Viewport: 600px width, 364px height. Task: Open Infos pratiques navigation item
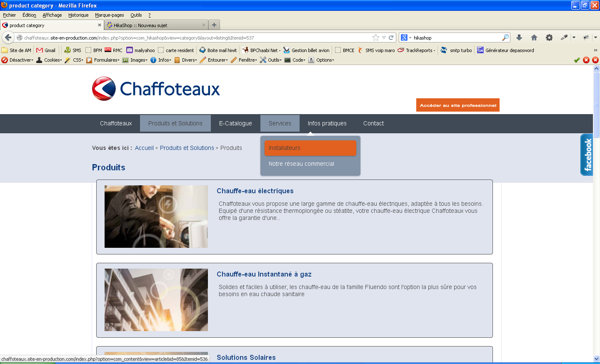coord(327,123)
